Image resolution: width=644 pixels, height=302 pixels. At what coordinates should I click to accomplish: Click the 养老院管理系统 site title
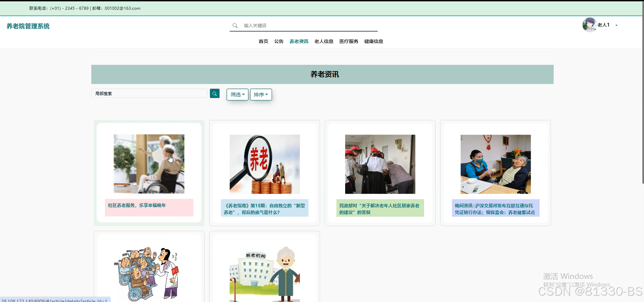(28, 26)
